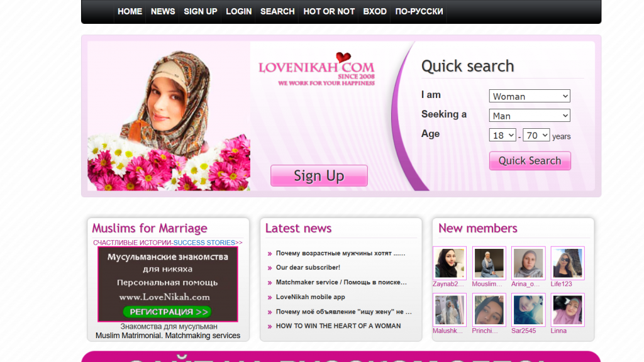644x362 pixels.
Task: Click the "Muslims for Marriage" heading
Action: [x=150, y=228]
